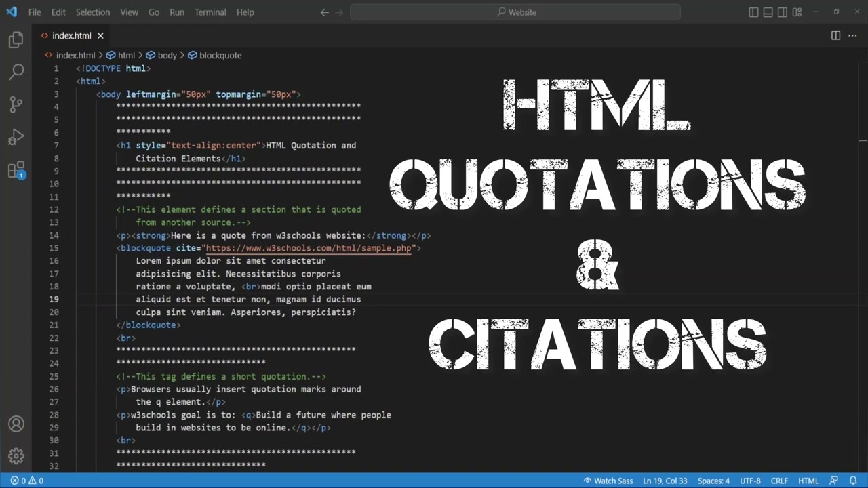Click the Website command center search box

tap(515, 12)
